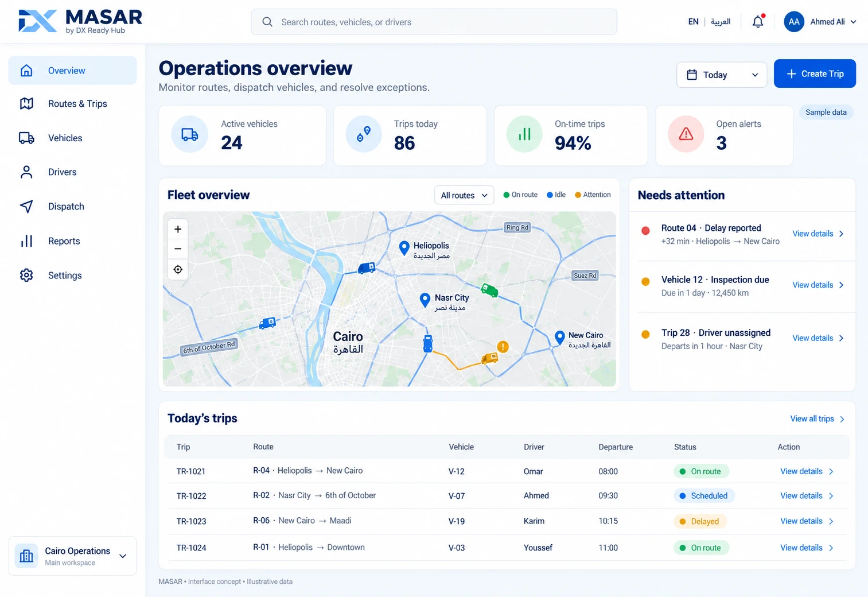
Task: Go to Routes & Trips in sidebar
Action: coord(72,104)
